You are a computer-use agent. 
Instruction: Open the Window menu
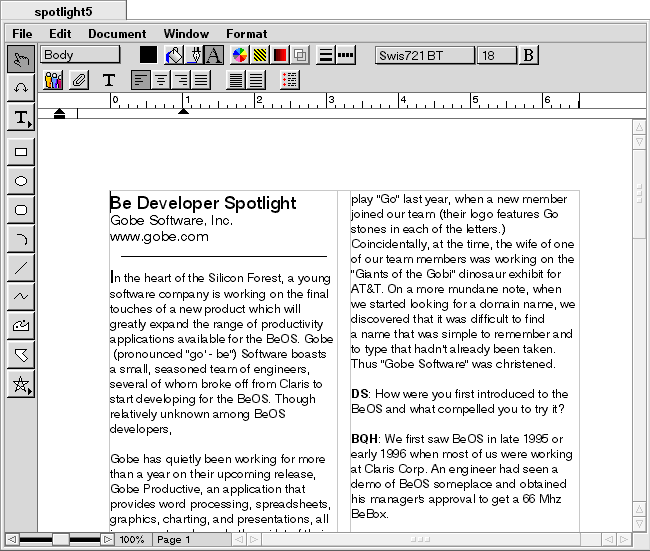point(186,34)
